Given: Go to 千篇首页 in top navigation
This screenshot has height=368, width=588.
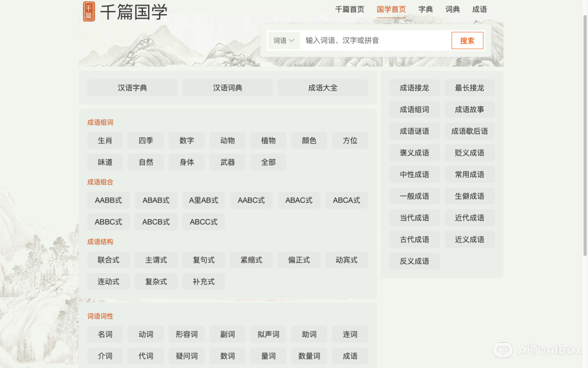Looking at the screenshot, I should click(350, 9).
